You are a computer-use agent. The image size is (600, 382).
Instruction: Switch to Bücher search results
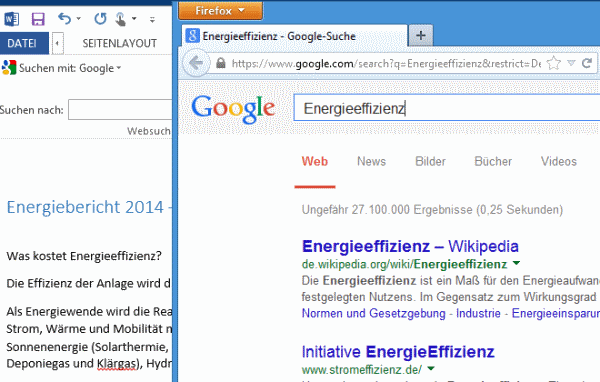point(493,161)
